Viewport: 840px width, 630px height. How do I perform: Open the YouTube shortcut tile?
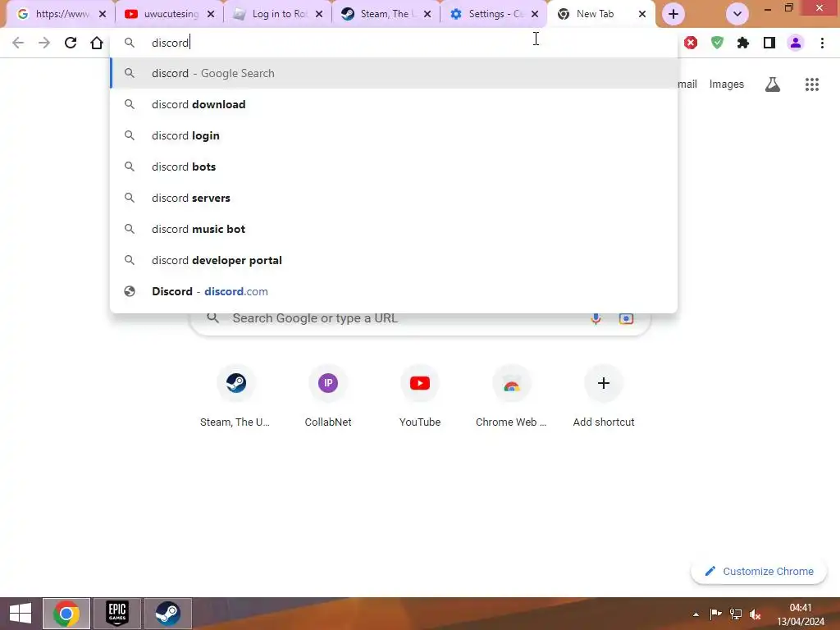(419, 396)
